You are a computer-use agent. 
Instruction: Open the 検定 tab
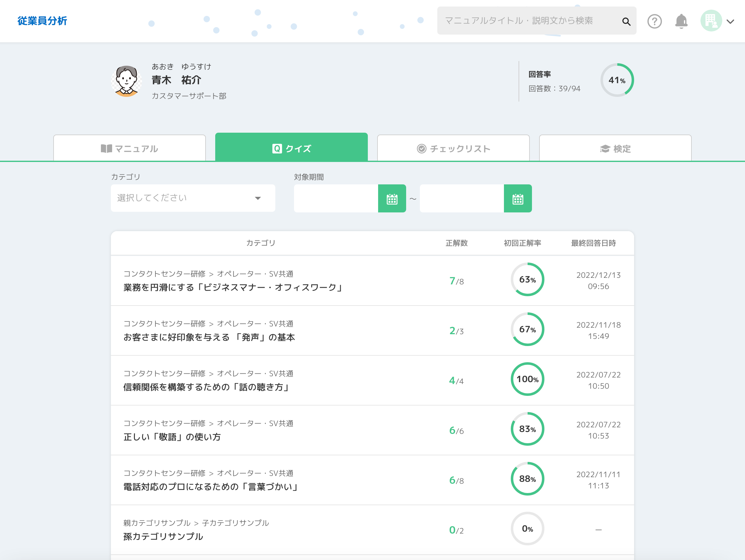615,149
